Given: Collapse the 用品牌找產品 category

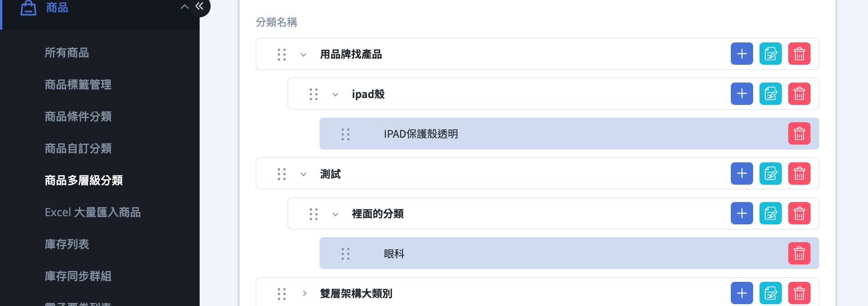Looking at the screenshot, I should pos(304,55).
